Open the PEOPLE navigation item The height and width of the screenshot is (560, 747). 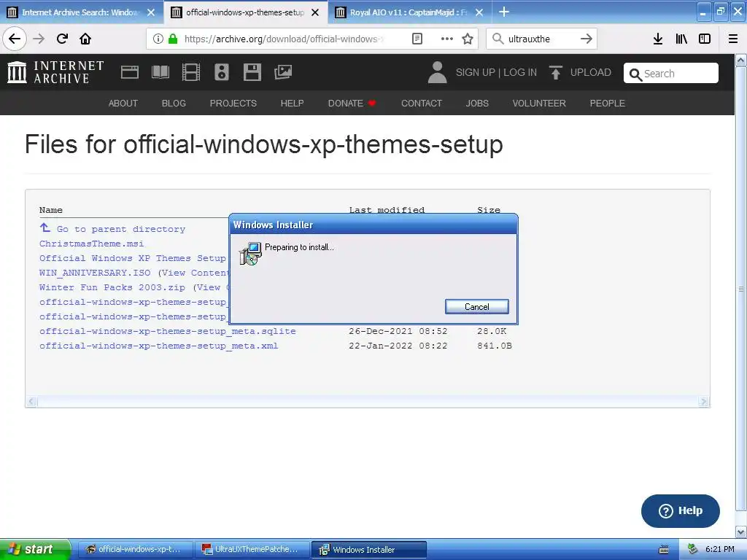[608, 104]
